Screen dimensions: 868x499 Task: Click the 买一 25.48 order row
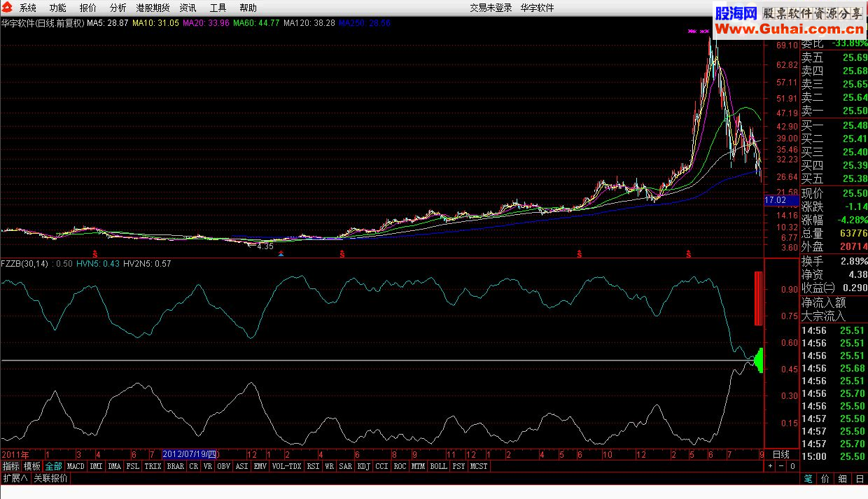point(834,125)
